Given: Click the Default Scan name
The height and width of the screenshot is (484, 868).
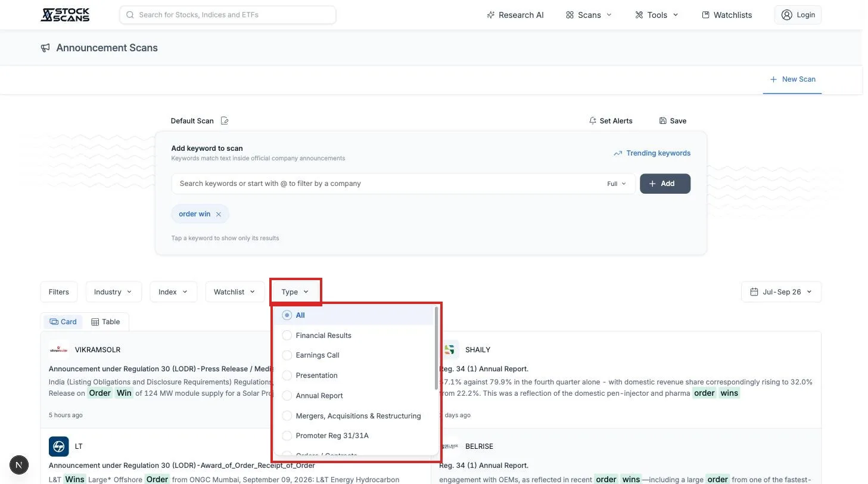Looking at the screenshot, I should click(192, 121).
